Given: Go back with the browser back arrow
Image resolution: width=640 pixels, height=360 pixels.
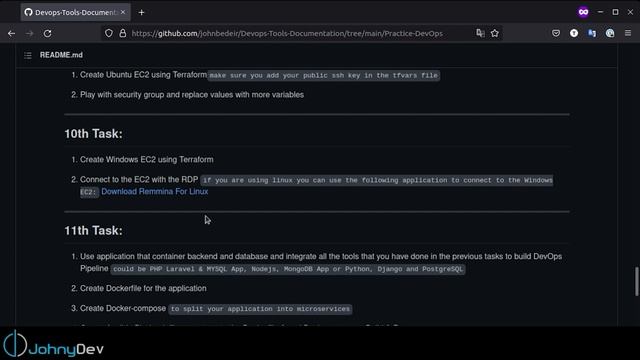Looking at the screenshot, I should coord(11,33).
